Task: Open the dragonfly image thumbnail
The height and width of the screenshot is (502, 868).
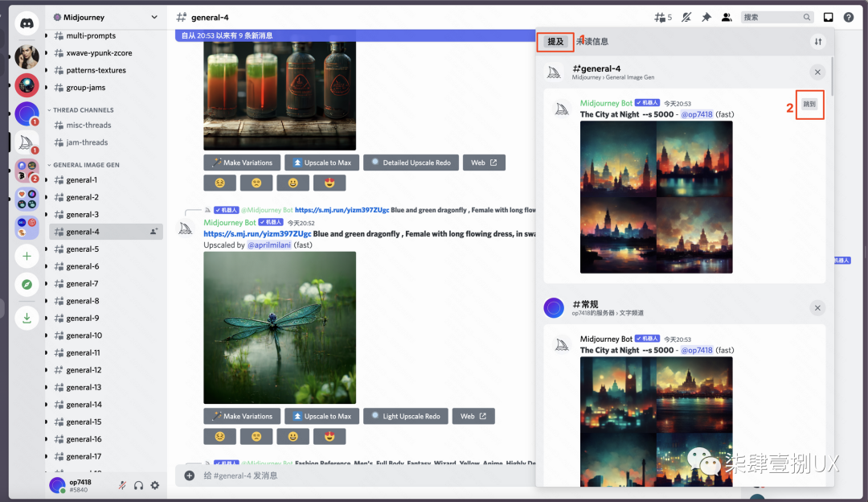Action: point(280,327)
